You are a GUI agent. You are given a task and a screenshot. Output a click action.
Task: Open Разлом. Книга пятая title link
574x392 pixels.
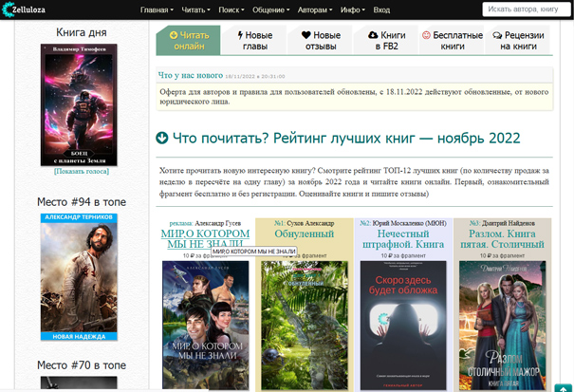[x=502, y=239]
